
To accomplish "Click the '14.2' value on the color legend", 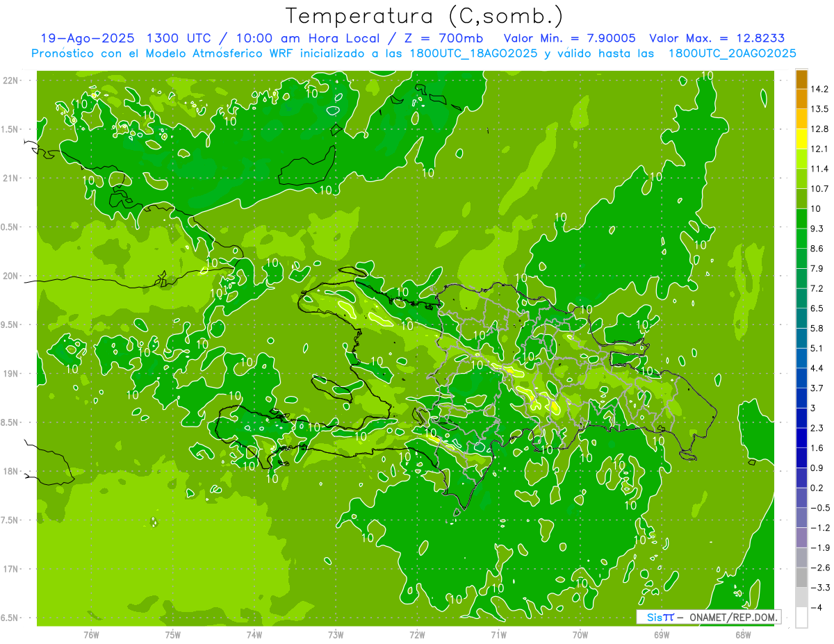I will [820, 89].
